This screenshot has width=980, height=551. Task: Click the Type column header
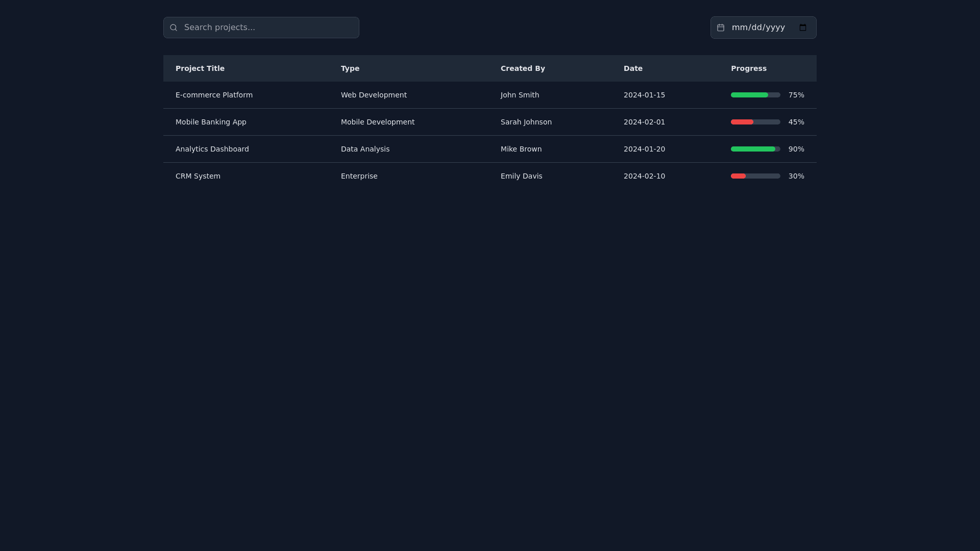(x=350, y=68)
